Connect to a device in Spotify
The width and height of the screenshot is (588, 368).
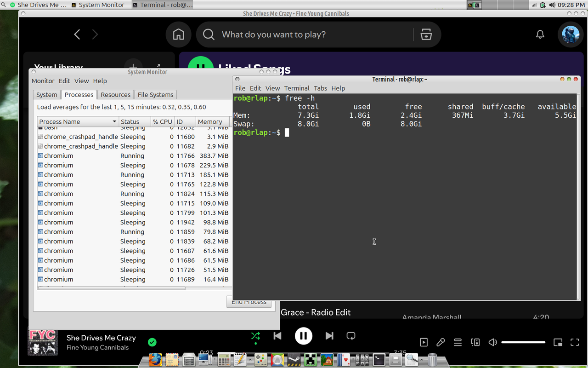pyautogui.click(x=475, y=342)
